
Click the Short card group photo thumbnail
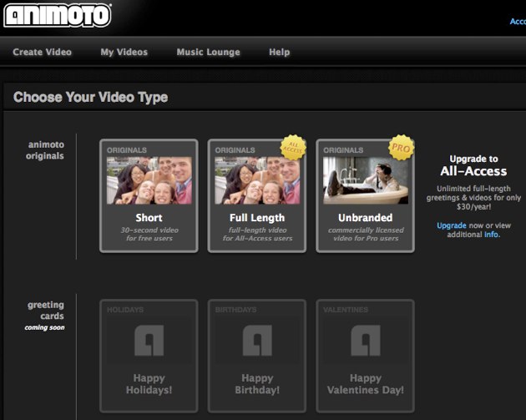[x=149, y=180]
